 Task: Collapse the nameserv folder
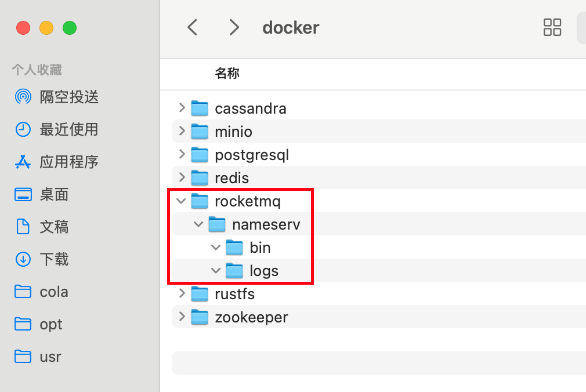coord(198,224)
